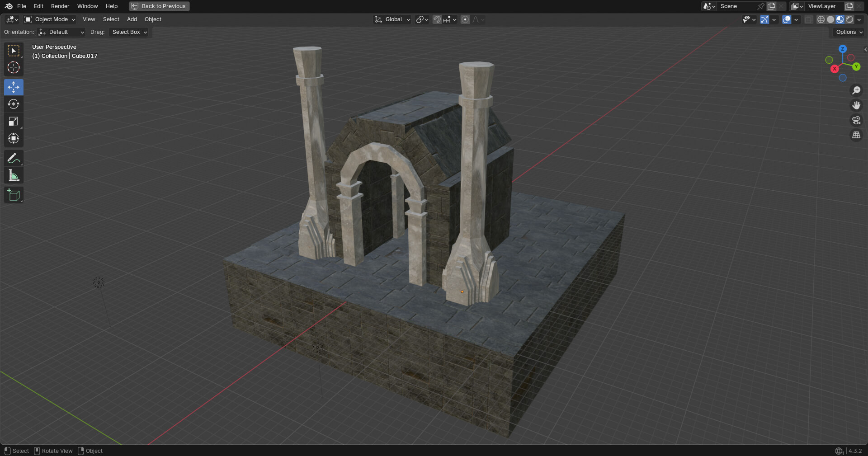
Task: Select the Add Cube tool
Action: pos(14,195)
